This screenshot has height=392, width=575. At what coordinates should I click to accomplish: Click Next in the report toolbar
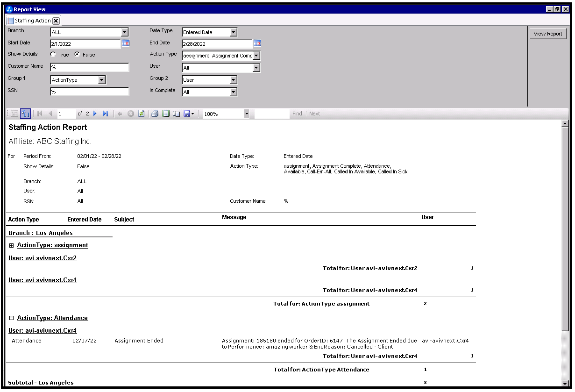click(315, 114)
